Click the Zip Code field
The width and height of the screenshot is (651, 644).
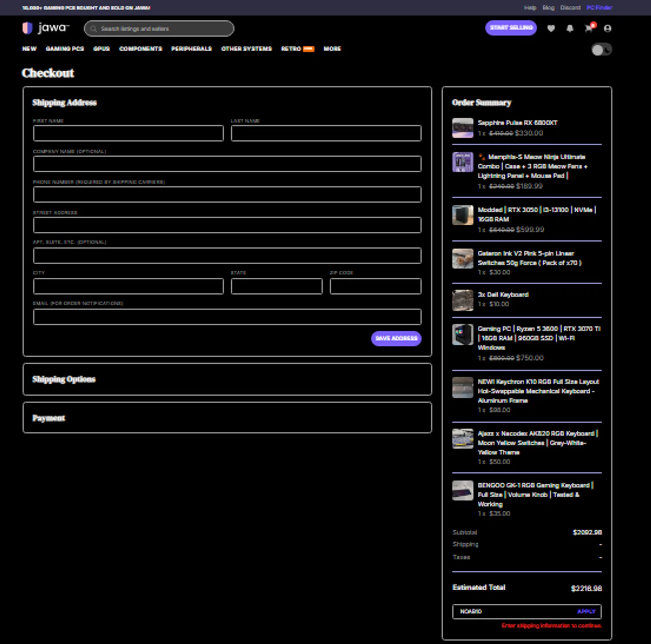coord(375,286)
